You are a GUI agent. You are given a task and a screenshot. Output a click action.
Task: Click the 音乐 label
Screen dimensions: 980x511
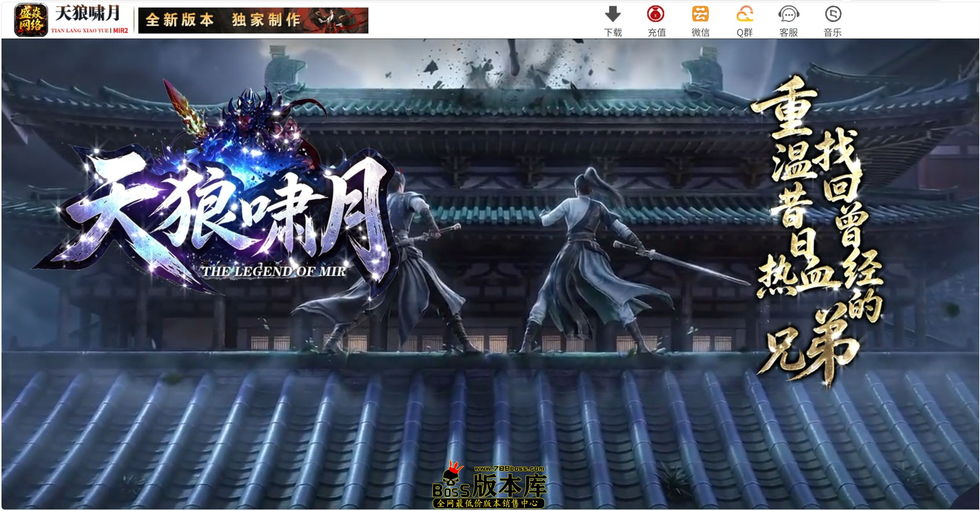click(x=832, y=33)
